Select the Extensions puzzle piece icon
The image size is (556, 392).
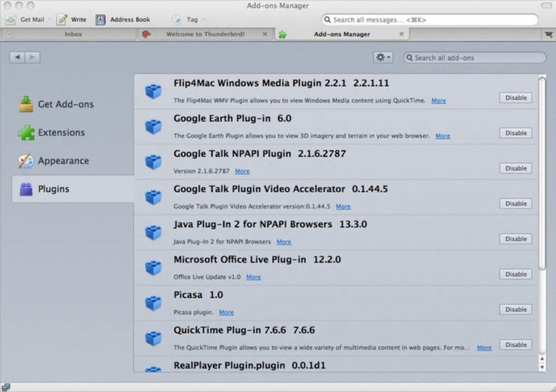[26, 132]
